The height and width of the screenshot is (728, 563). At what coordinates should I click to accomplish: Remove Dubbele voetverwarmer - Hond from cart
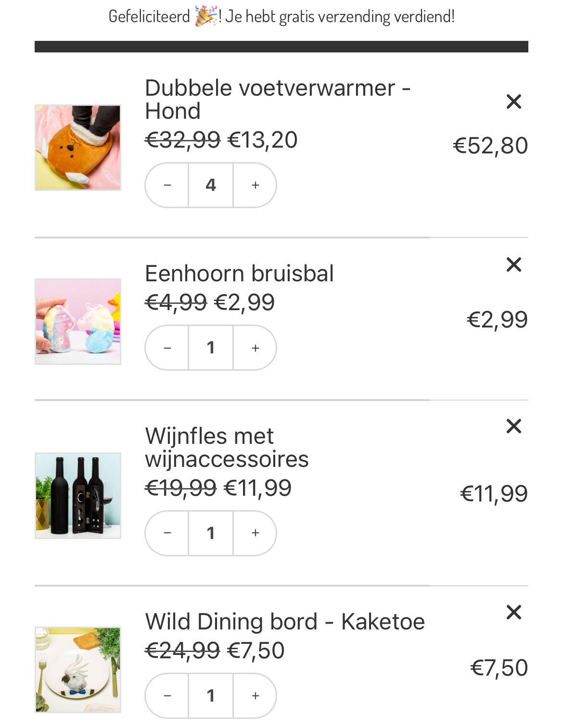coord(514,101)
